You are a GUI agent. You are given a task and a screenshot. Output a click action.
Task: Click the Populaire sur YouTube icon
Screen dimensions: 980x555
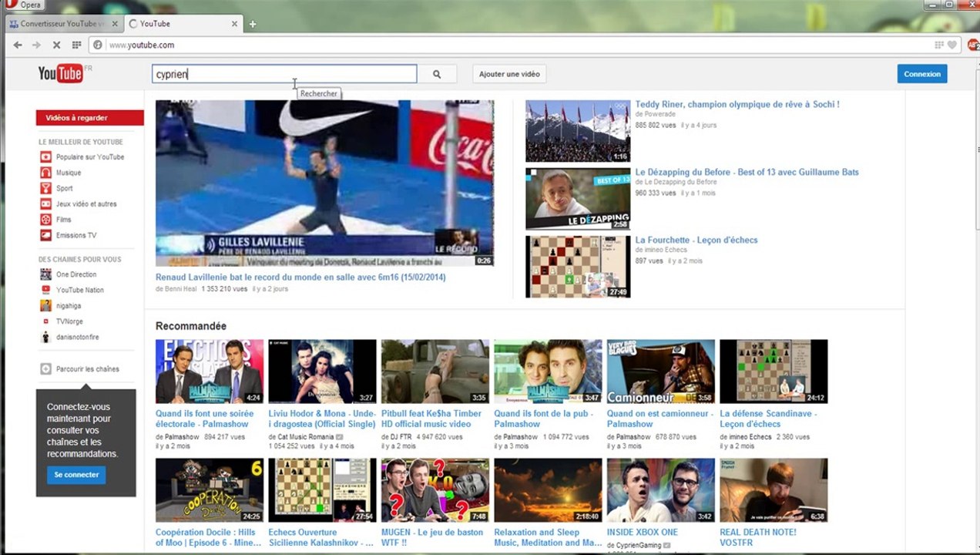click(x=46, y=157)
